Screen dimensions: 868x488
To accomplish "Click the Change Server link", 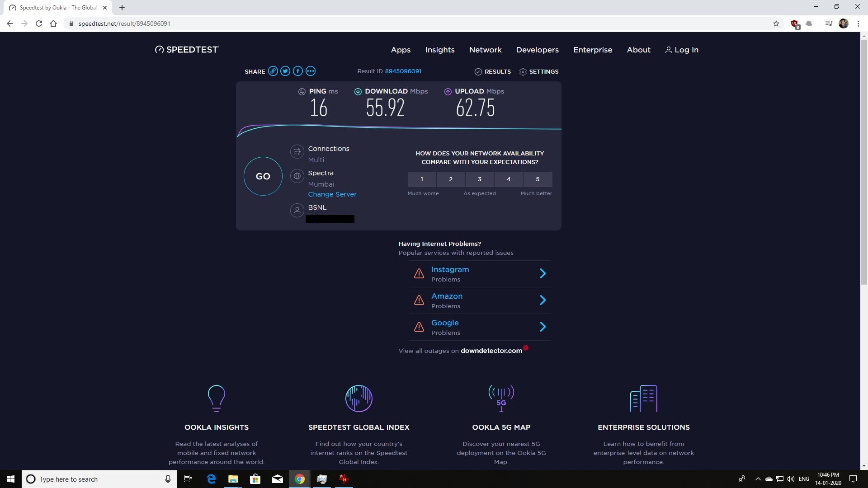I will click(x=332, y=194).
